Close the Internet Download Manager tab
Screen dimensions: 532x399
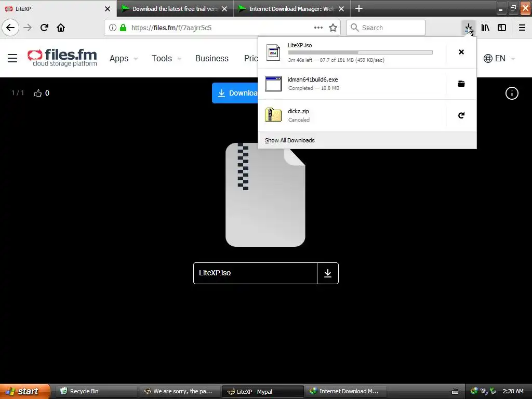point(342,9)
